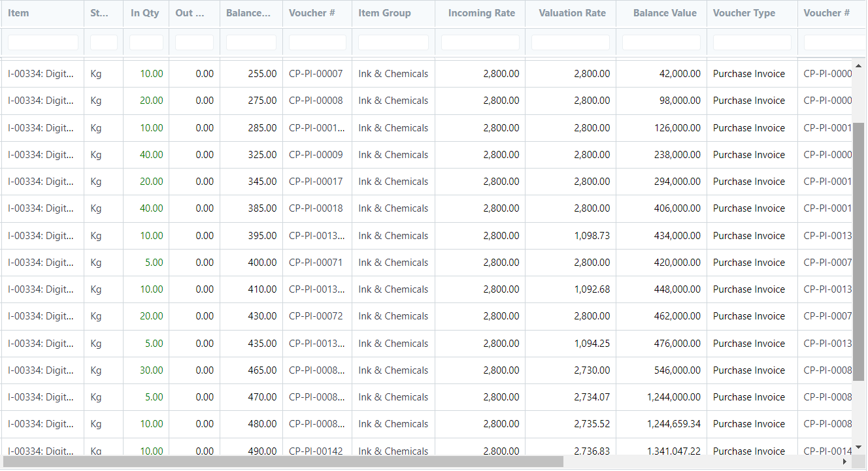Screen dimensions: 868x471
Task: Click inside the Voucher # filter box
Action: click(x=317, y=42)
